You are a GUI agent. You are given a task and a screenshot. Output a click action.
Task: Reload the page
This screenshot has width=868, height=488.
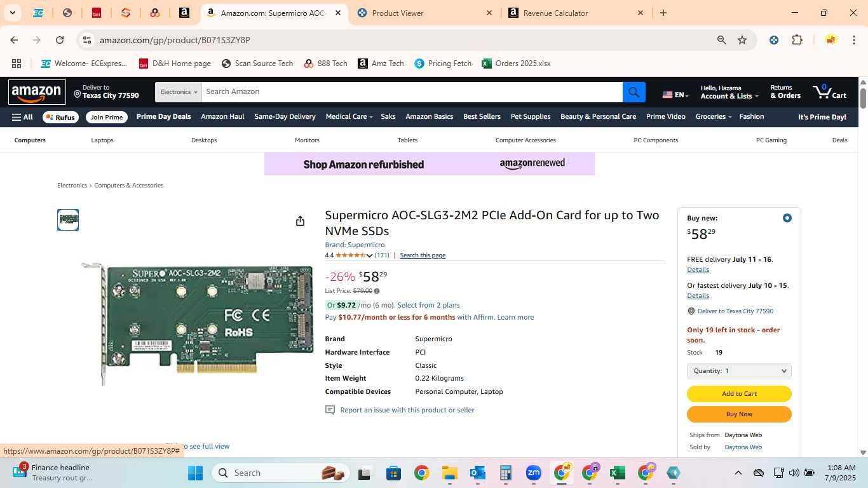click(60, 40)
